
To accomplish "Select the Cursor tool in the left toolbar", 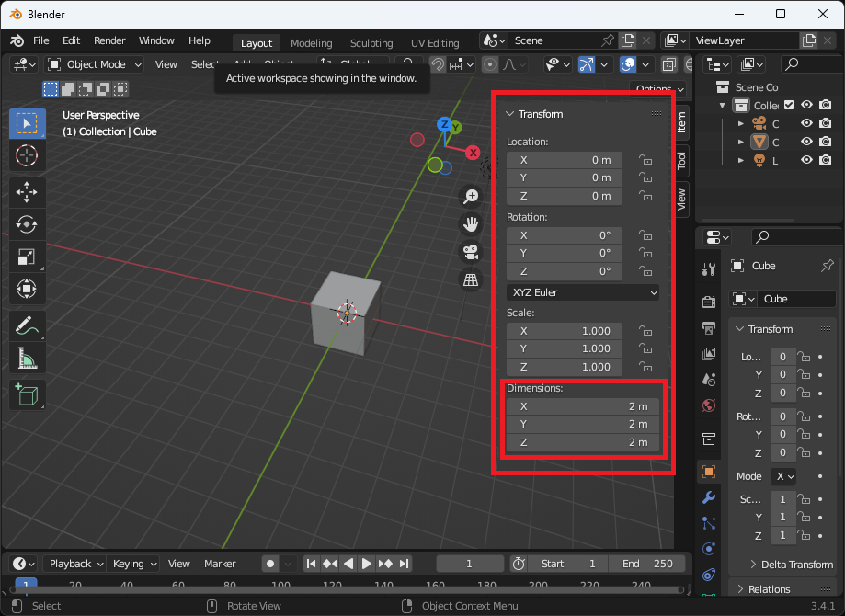I will 27,154.
